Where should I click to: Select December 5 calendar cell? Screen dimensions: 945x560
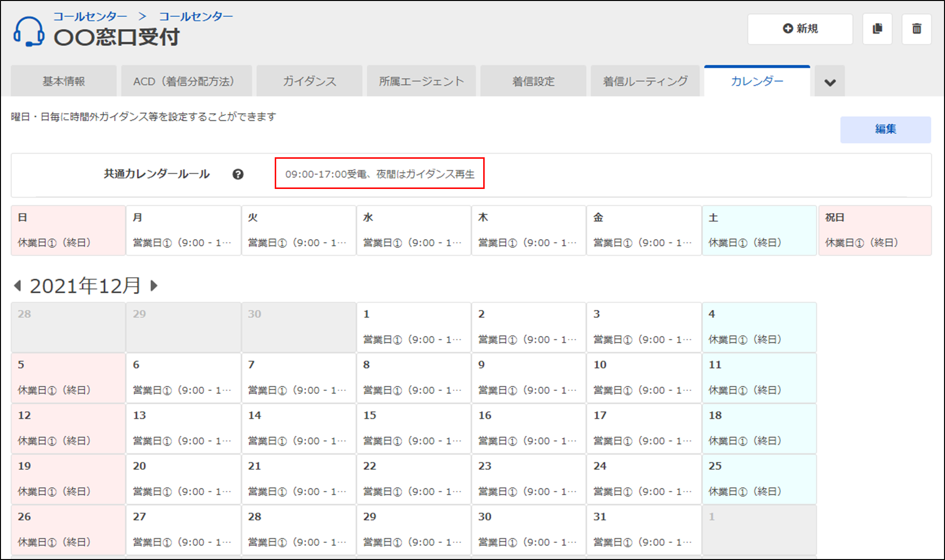point(68,378)
